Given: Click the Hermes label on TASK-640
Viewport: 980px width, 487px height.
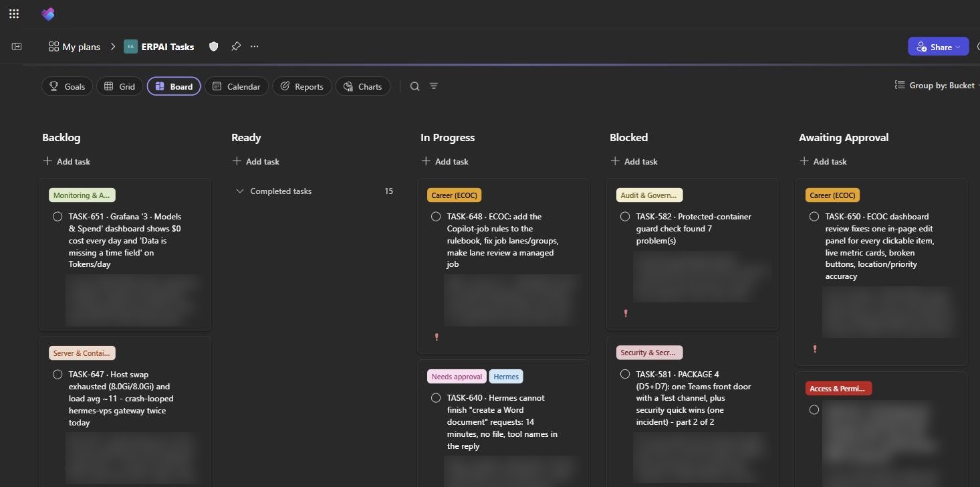Looking at the screenshot, I should (x=506, y=377).
